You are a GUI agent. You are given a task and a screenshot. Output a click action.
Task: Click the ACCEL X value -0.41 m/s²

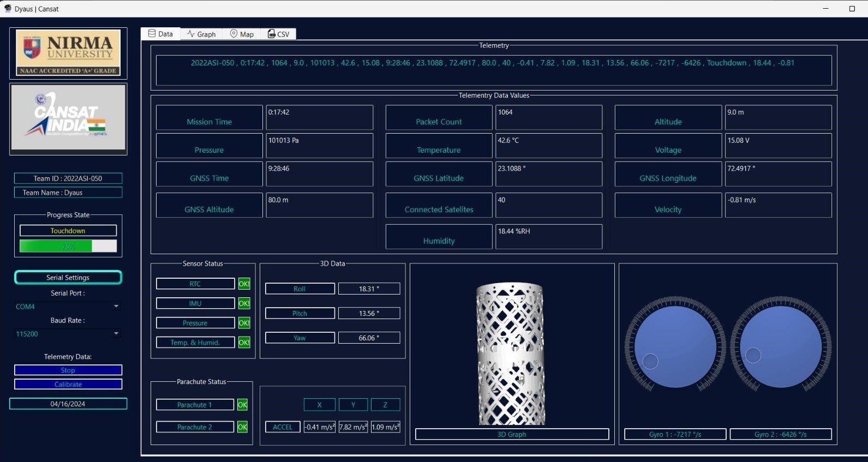pos(320,427)
